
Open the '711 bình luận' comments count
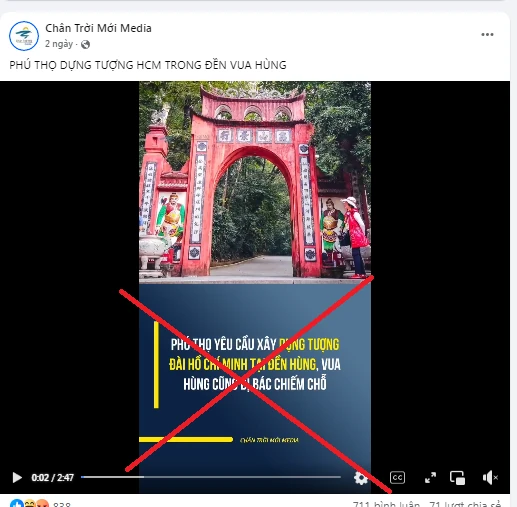[386, 504]
